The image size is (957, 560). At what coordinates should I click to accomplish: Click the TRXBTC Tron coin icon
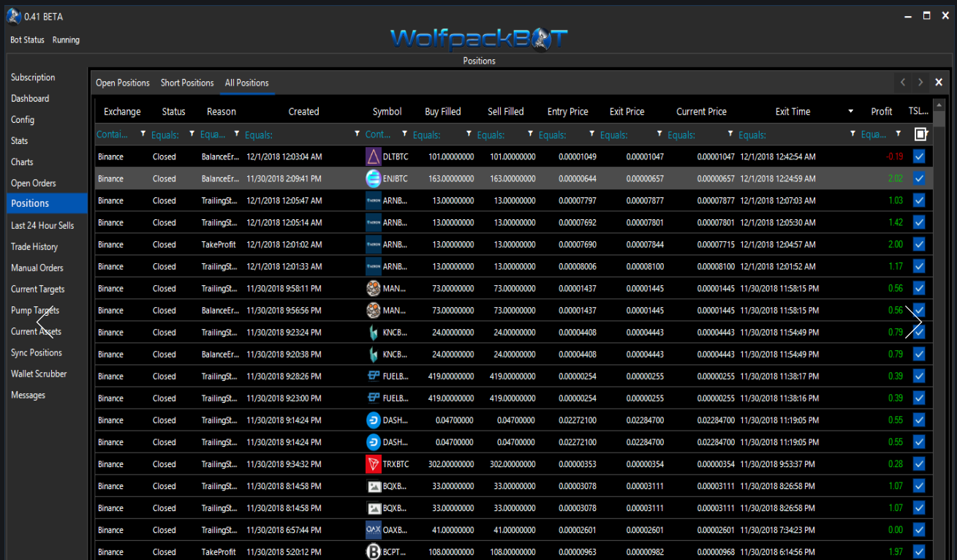click(373, 463)
